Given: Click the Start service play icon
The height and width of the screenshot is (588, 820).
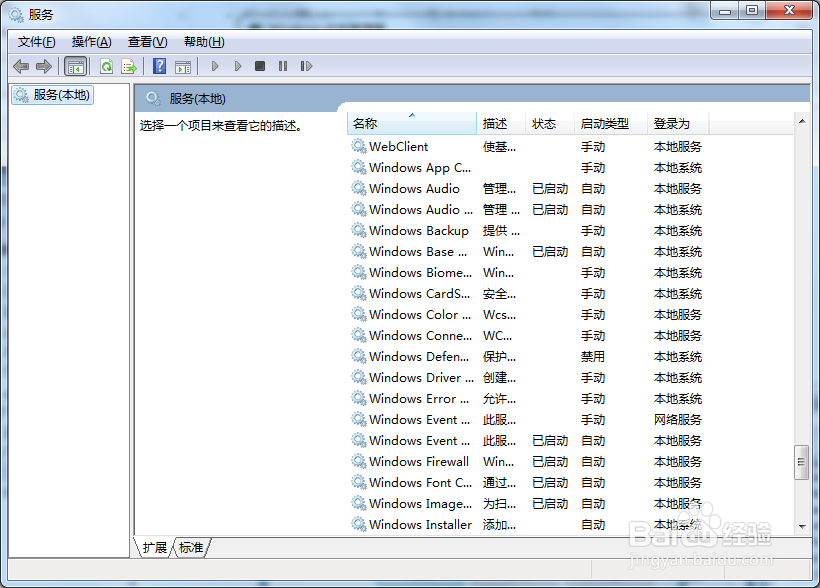Looking at the screenshot, I should (x=214, y=66).
